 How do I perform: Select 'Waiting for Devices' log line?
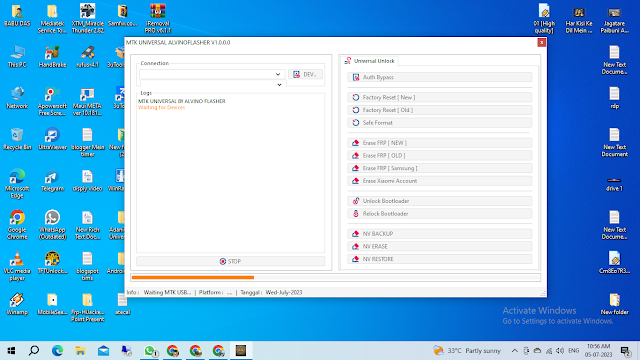(161, 108)
